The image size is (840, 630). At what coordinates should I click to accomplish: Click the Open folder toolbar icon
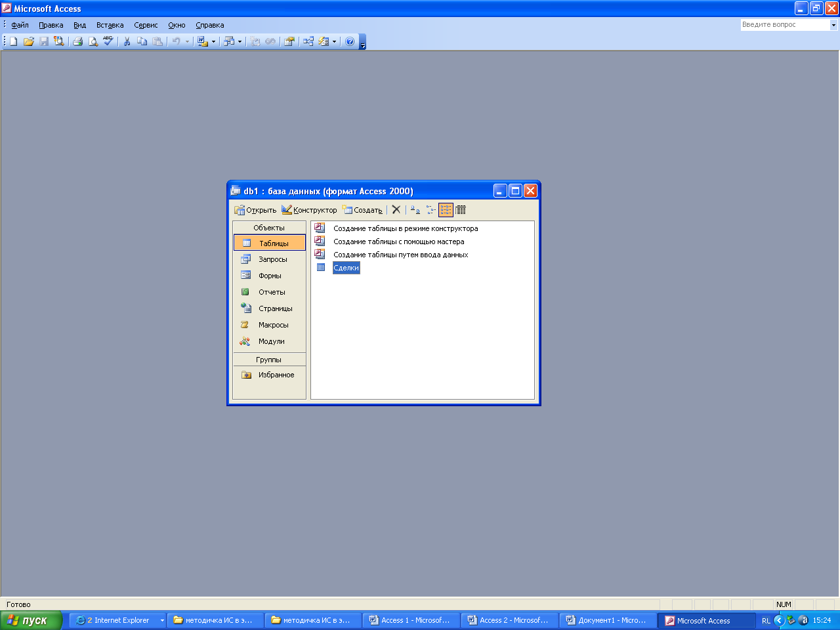(x=28, y=41)
